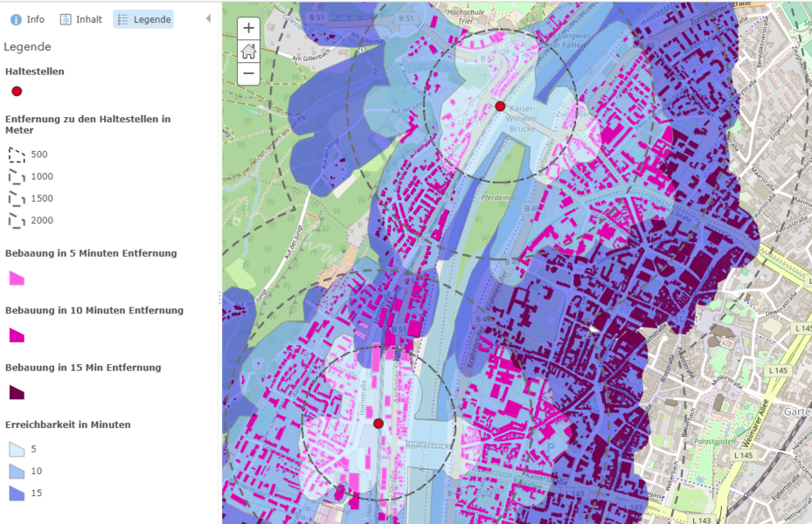This screenshot has height=524, width=812.
Task: Click the 1500 distance label
Action: coord(42,198)
